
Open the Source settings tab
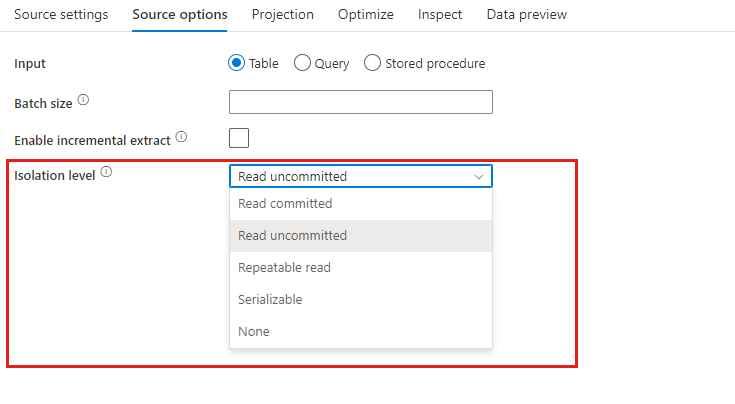[x=61, y=15]
